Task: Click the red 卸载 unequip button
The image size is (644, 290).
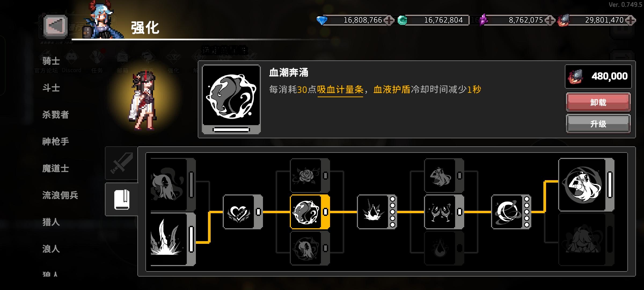Action: (x=598, y=102)
